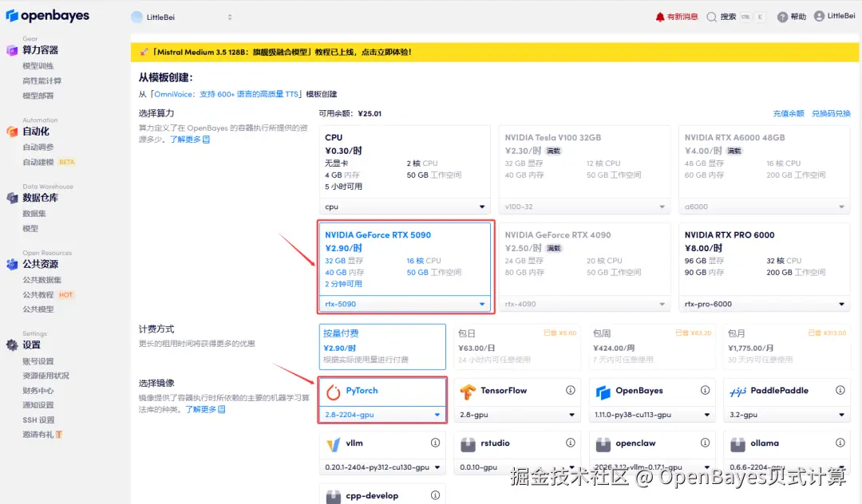Show info for vllm image

pyautogui.click(x=435, y=443)
